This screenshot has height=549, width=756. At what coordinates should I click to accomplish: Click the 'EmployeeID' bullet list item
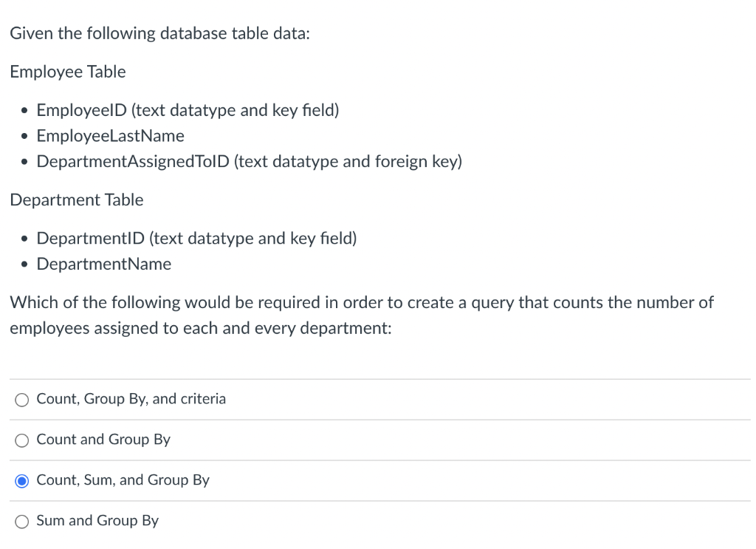188,109
